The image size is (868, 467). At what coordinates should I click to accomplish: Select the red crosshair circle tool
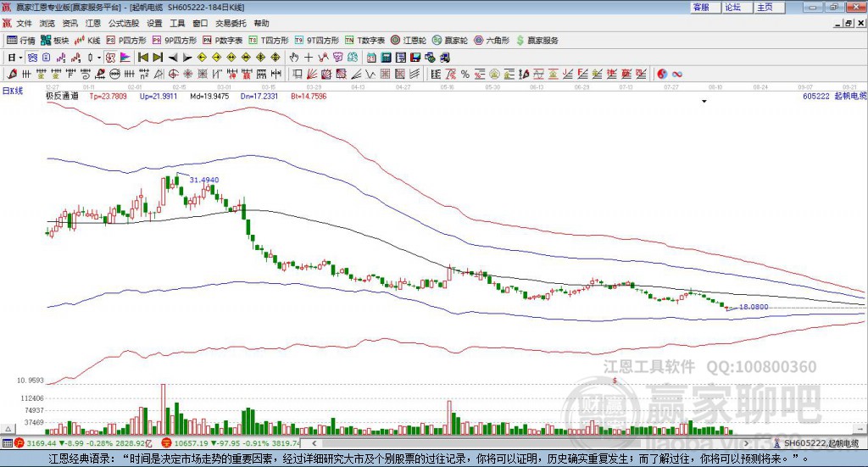pos(173,74)
